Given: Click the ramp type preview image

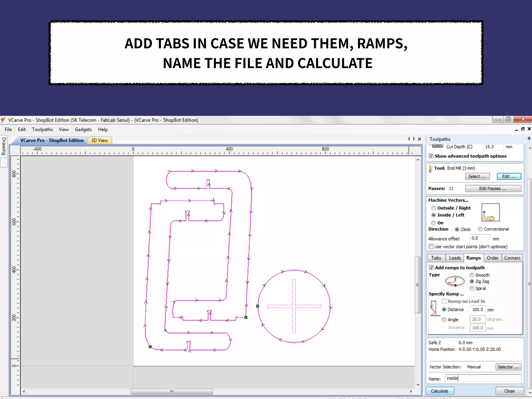Looking at the screenshot, I should (455, 281).
